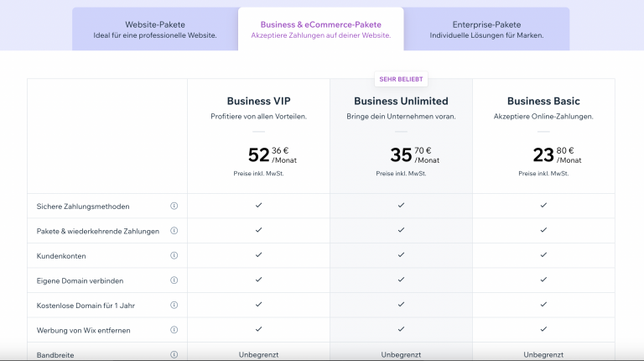
Task: Switch to the Website-Pakete tab
Action: coord(155,29)
